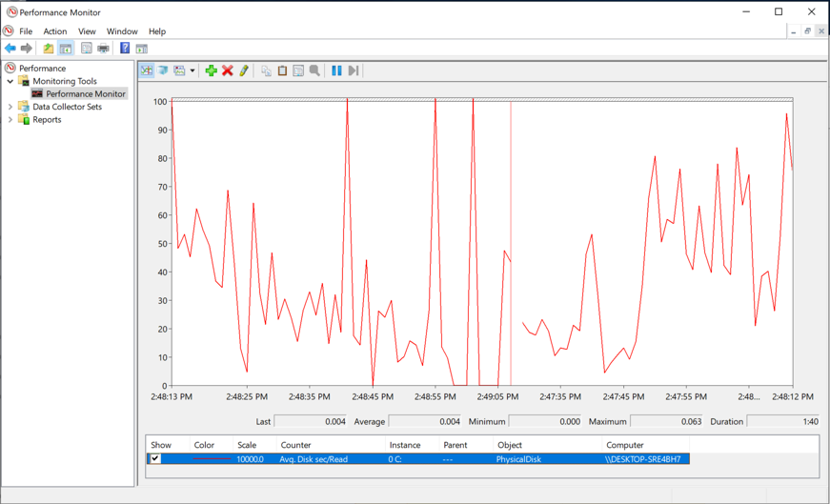Open the Action menu
The image size is (830, 504).
click(55, 31)
